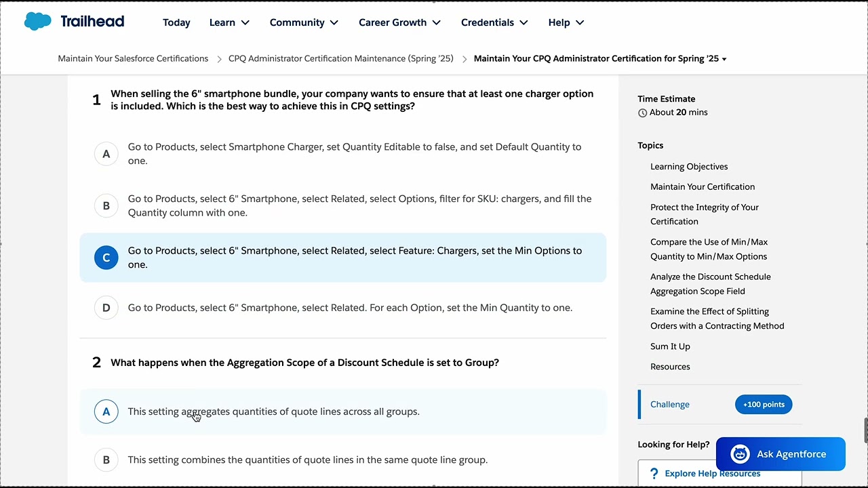Jump to the Sum It Up topic
This screenshot has width=868, height=488.
pos(670,346)
